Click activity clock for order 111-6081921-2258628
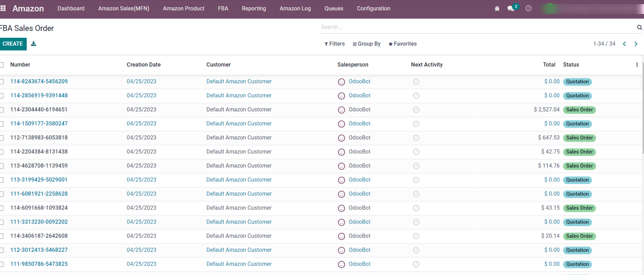The image size is (644, 275). click(x=416, y=194)
